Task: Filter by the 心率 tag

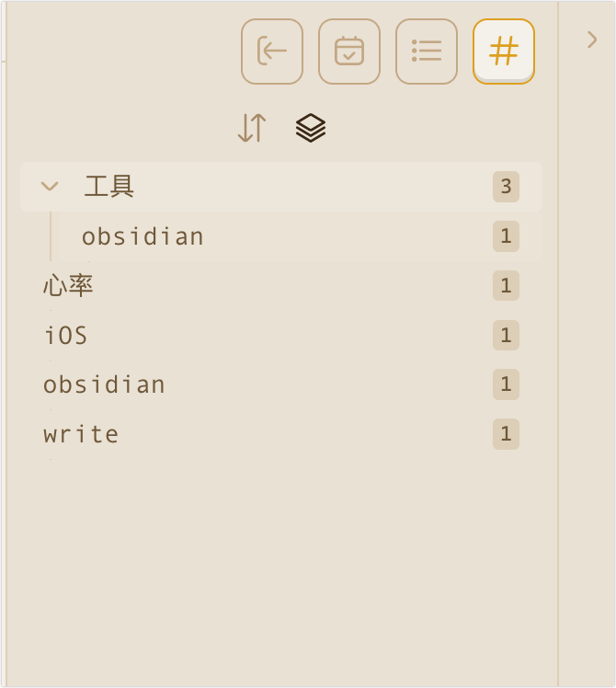Action: tap(68, 286)
